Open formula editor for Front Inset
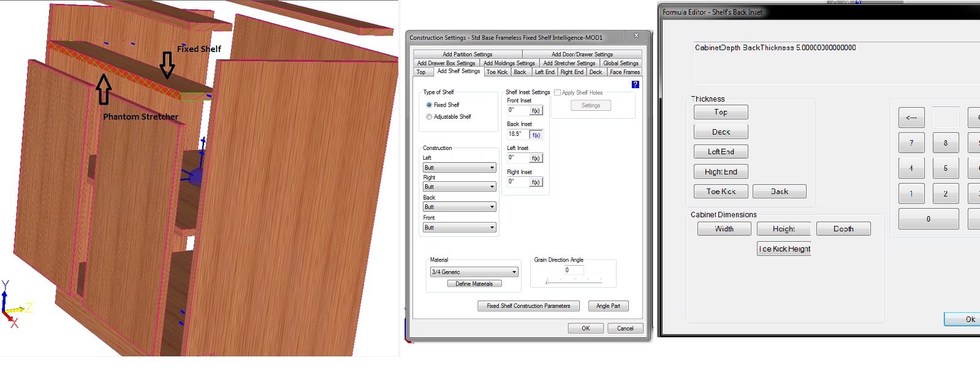The height and width of the screenshot is (374, 980). [536, 111]
